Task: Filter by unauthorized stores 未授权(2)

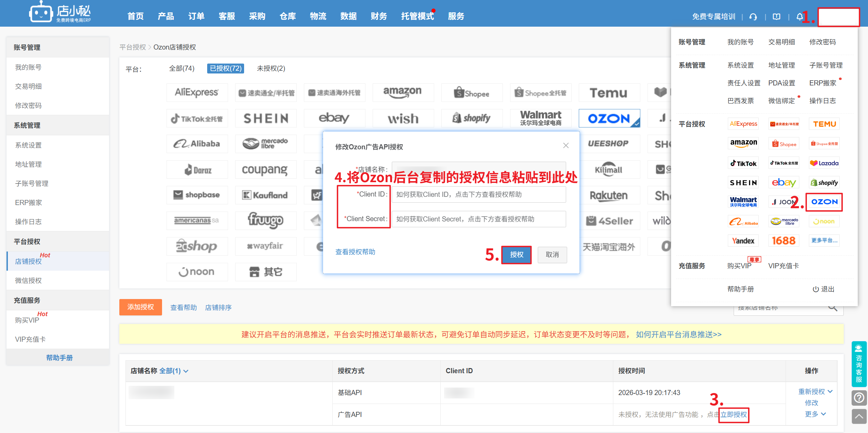Action: pyautogui.click(x=271, y=68)
